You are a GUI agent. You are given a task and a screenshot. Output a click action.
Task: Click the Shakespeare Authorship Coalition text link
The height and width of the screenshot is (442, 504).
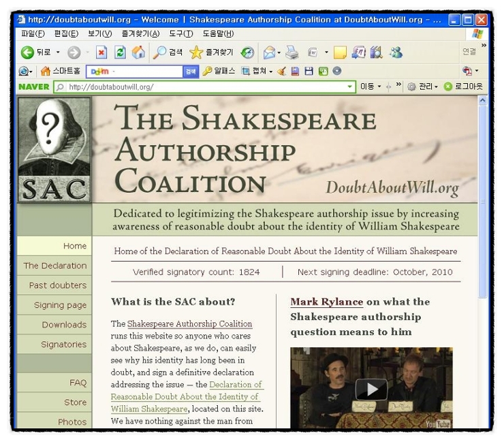pos(189,323)
